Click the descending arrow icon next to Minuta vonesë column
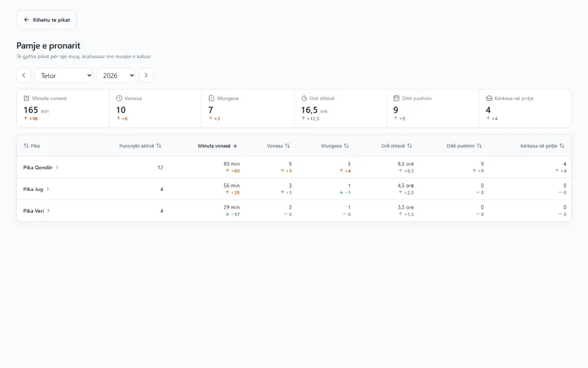This screenshot has width=588, height=368. click(235, 145)
